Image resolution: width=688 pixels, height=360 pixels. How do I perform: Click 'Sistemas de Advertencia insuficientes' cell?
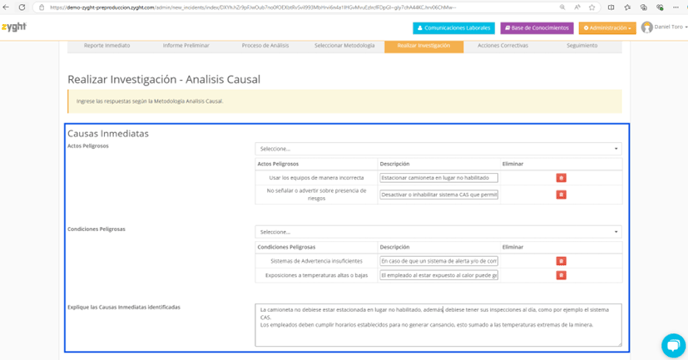click(316, 261)
